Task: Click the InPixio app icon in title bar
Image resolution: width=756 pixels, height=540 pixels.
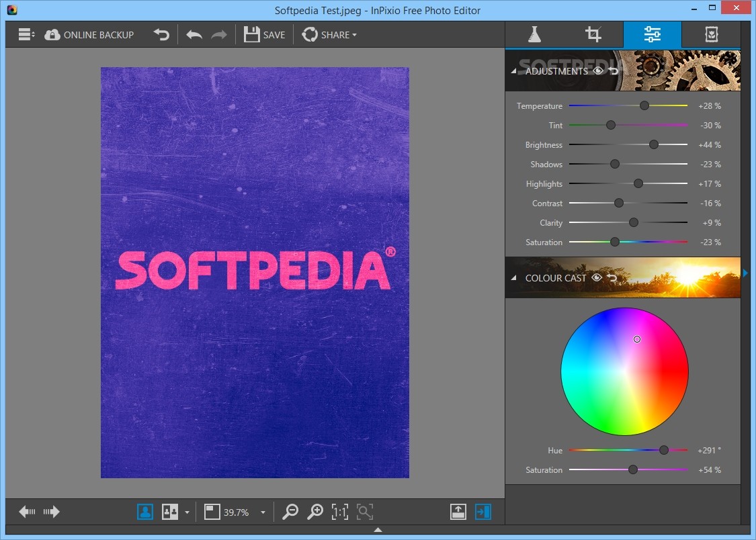Action: pyautogui.click(x=12, y=9)
